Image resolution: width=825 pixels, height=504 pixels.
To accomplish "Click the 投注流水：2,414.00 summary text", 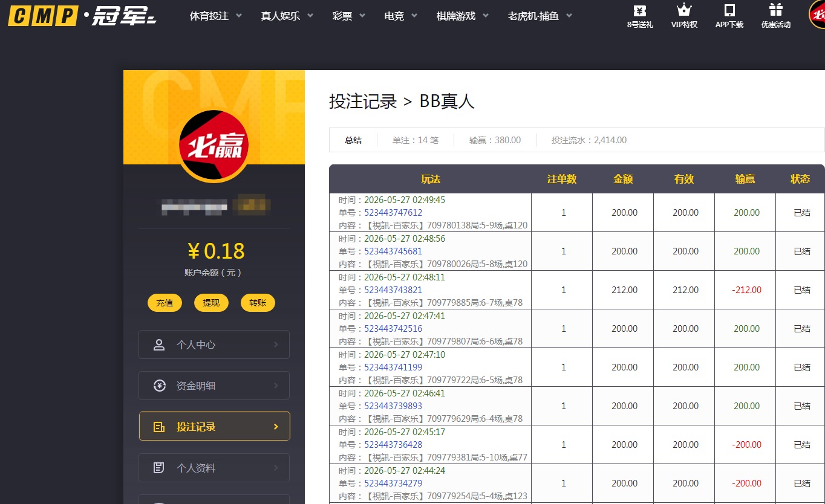I will click(x=589, y=140).
